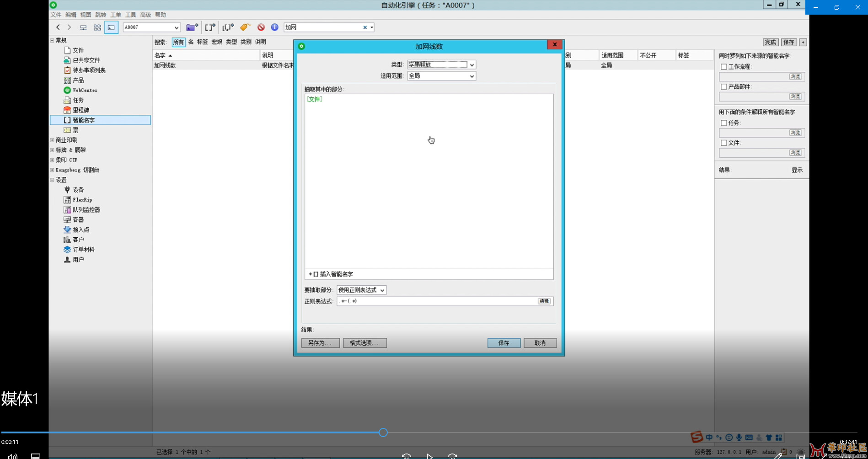The width and height of the screenshot is (868, 459).
Task: Open FlexRip under 设置
Action: point(82,200)
